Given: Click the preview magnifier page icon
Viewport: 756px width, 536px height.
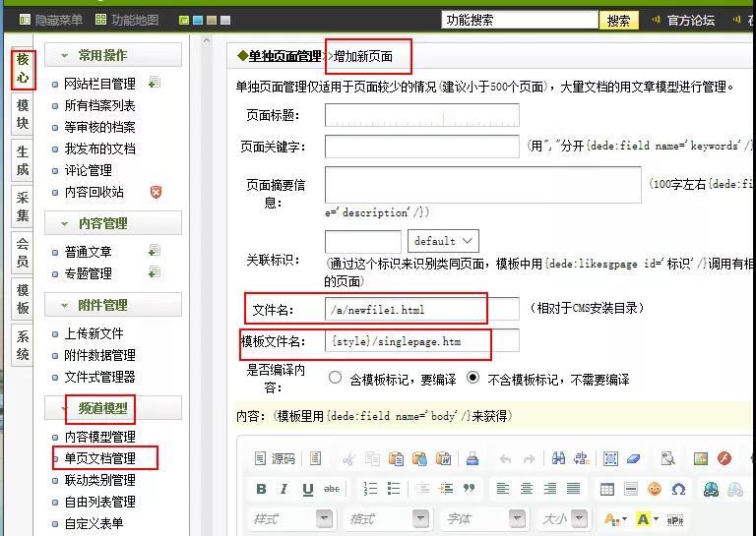Looking at the screenshot, I should [667, 458].
